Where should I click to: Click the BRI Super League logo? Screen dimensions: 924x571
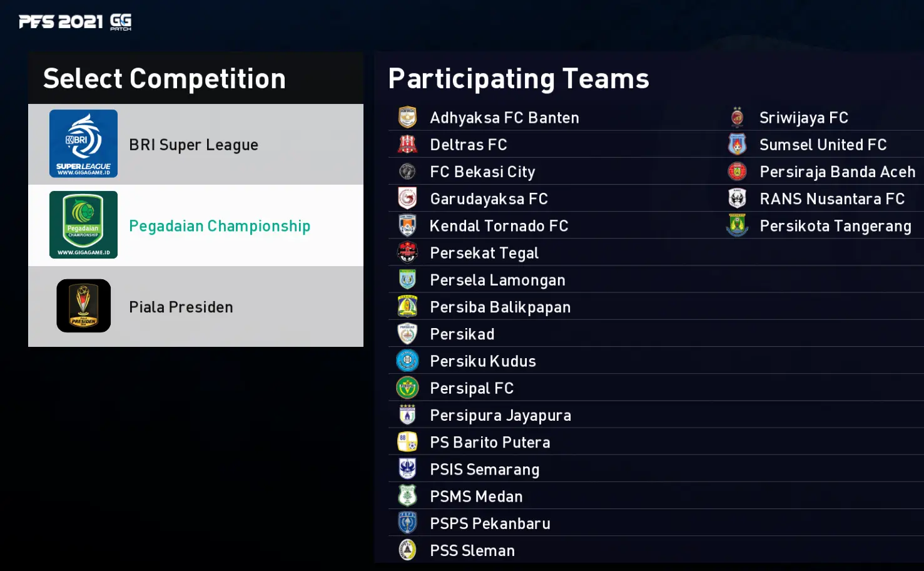[83, 143]
